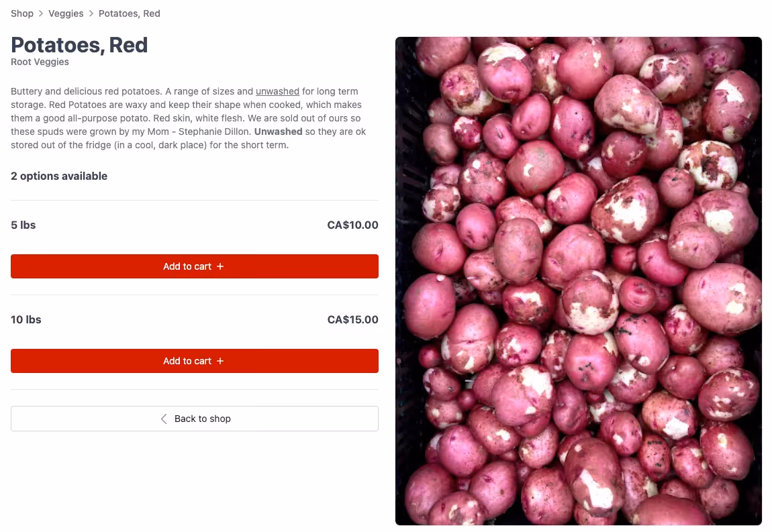Image resolution: width=772 pixels, height=532 pixels.
Task: Click the back chevron icon beside Back to shop
Action: pyautogui.click(x=163, y=418)
